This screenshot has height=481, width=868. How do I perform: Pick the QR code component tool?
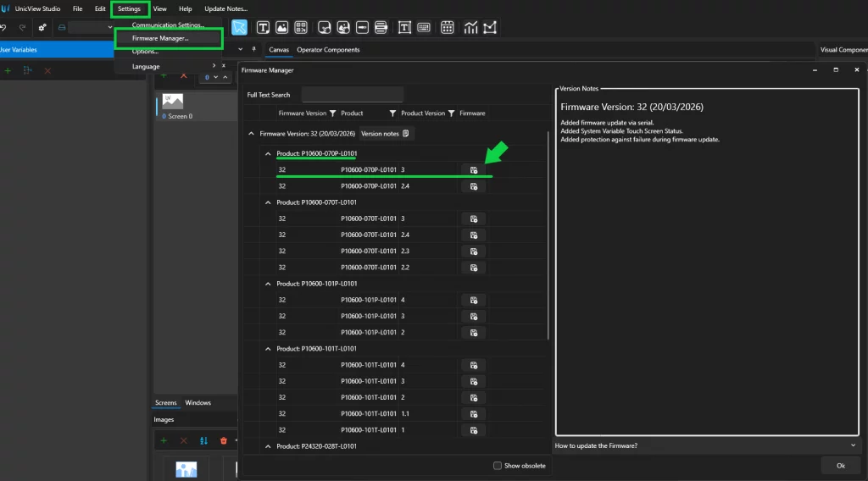pos(301,28)
